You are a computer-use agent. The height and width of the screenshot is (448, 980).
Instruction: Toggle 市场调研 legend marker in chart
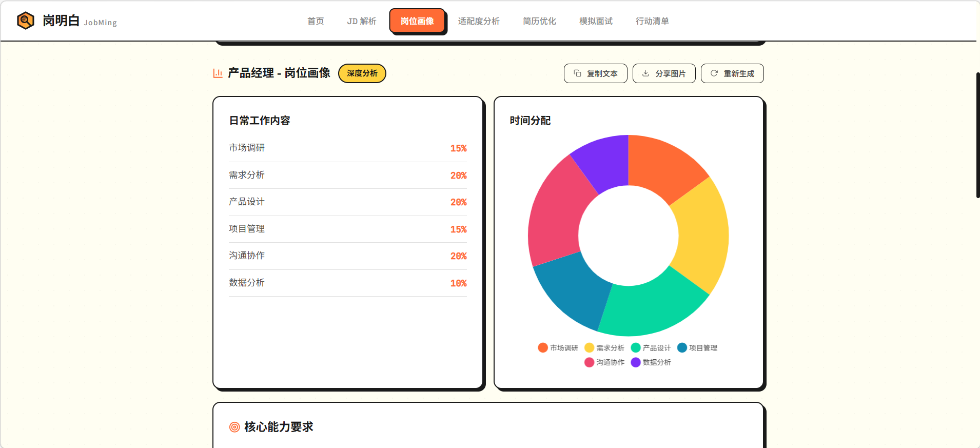click(x=543, y=348)
